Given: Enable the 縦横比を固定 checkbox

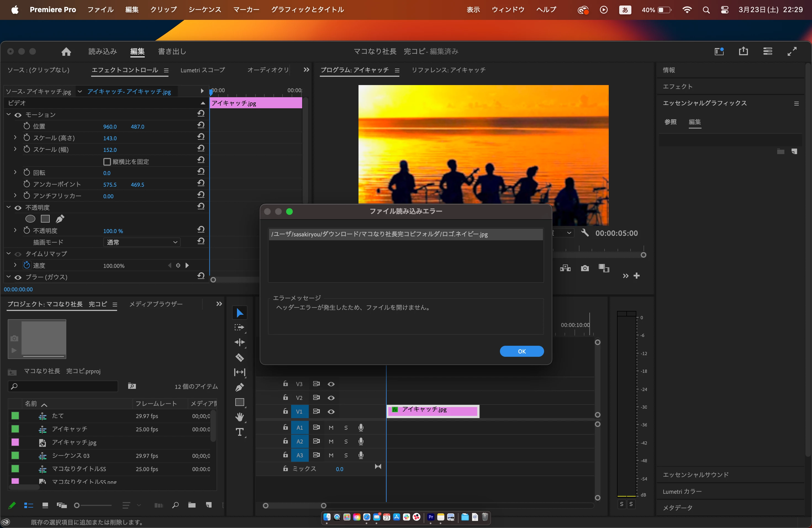Looking at the screenshot, I should pyautogui.click(x=107, y=162).
